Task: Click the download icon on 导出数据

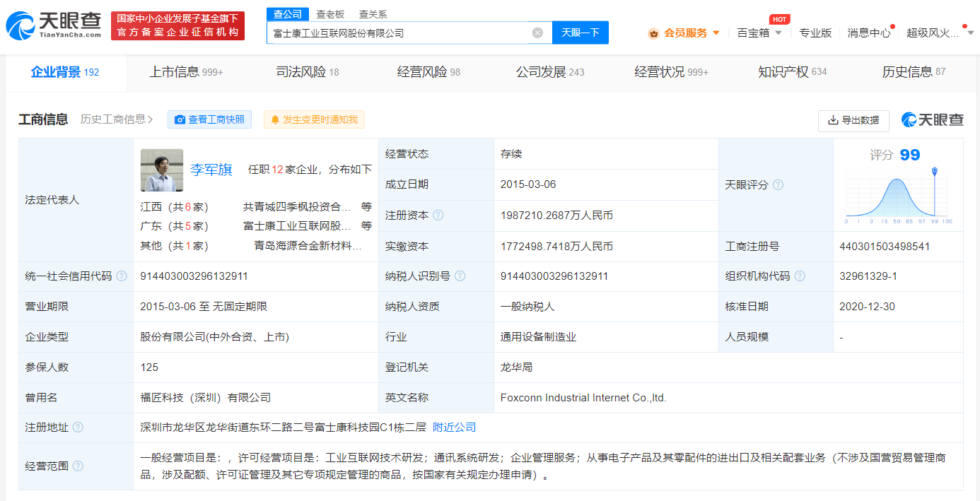Action: click(832, 120)
